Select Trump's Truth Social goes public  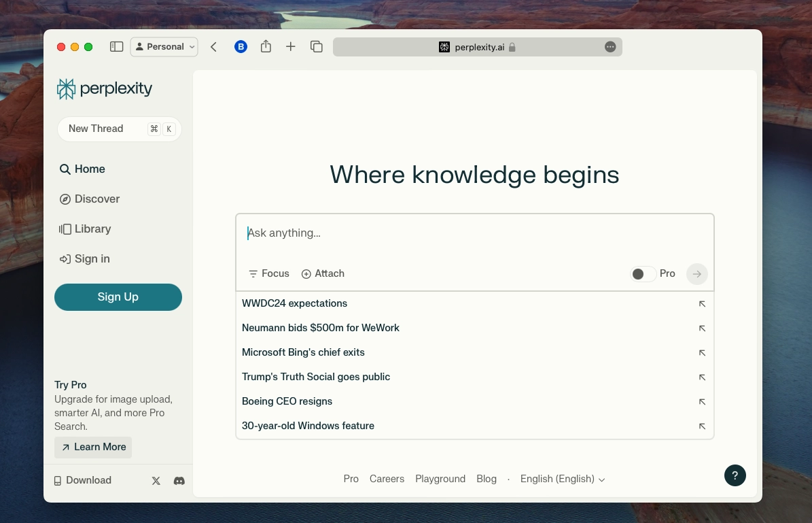pos(475,377)
